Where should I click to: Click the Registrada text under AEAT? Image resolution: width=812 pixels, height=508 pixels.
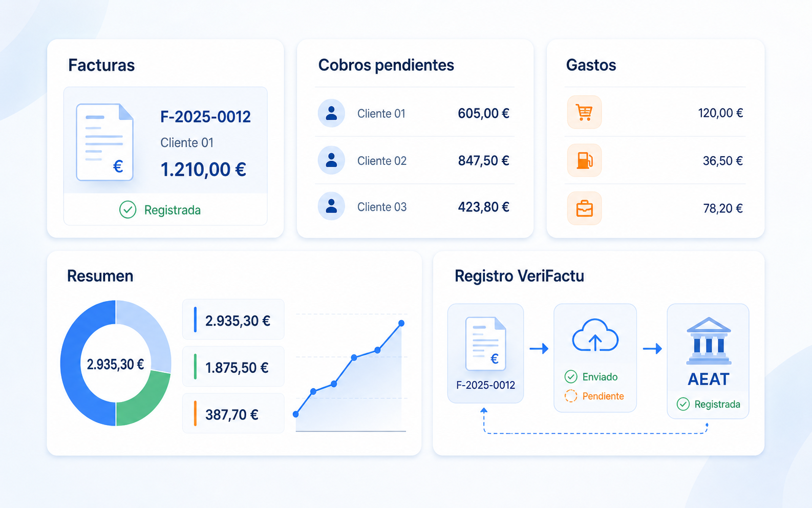[717, 405]
